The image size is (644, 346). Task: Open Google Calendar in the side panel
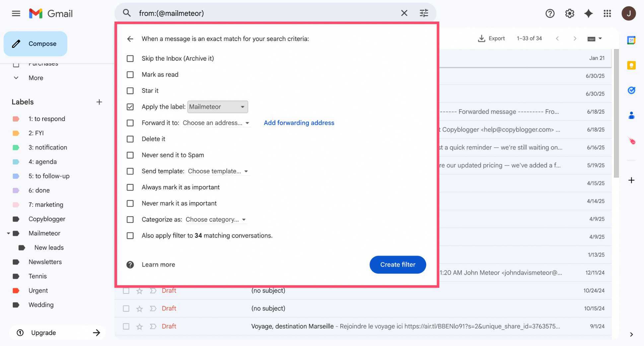pos(631,40)
